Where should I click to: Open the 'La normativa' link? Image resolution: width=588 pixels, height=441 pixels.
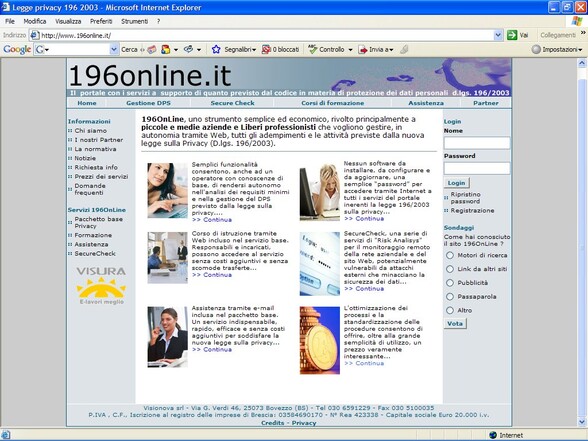point(95,149)
